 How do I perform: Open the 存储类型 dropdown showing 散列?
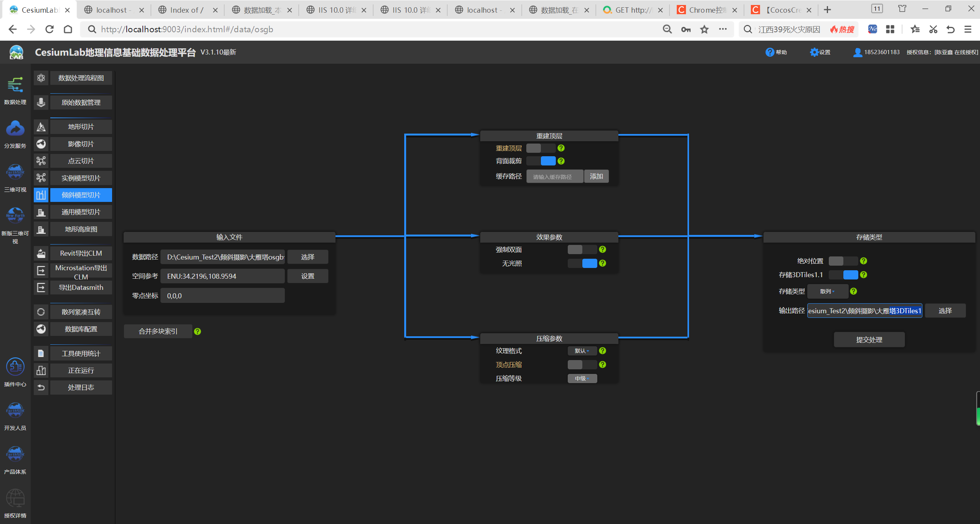coord(828,291)
